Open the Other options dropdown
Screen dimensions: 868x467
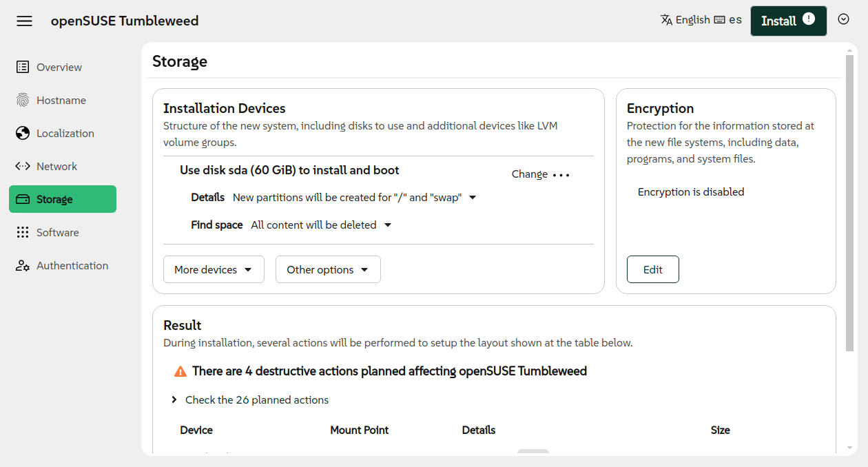(328, 269)
